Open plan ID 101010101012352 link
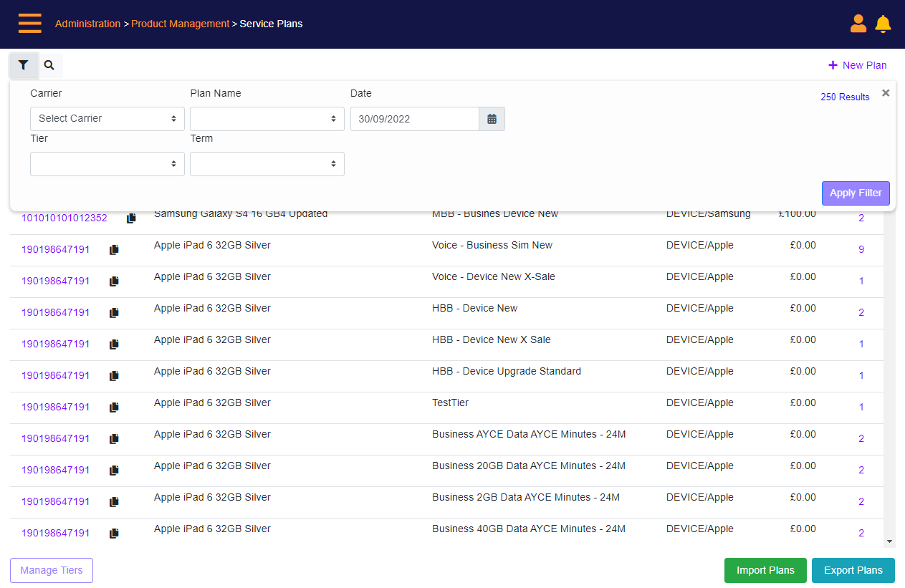 [x=64, y=218]
